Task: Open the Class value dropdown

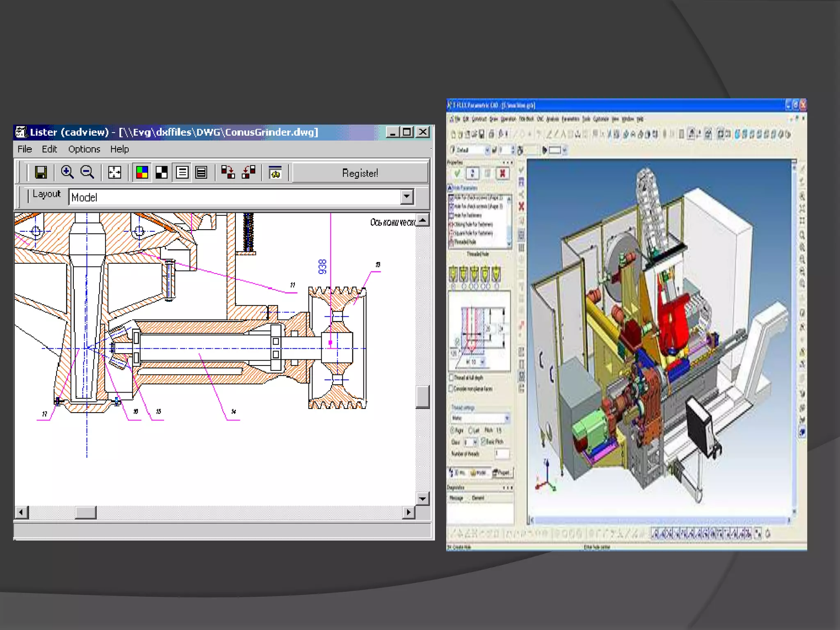Action: (x=475, y=442)
